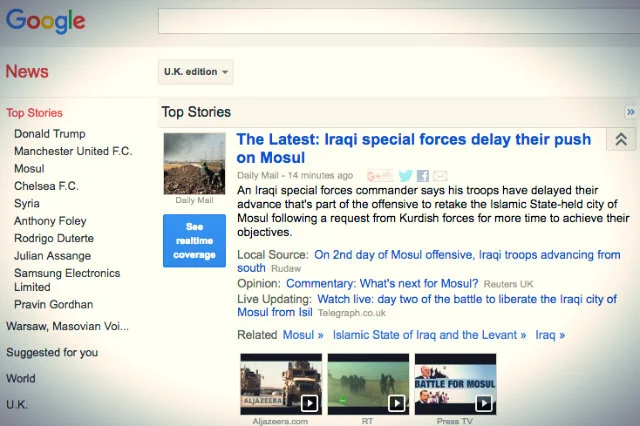The width and height of the screenshot is (640, 426).
Task: Email the story using envelope icon
Action: tap(440, 176)
